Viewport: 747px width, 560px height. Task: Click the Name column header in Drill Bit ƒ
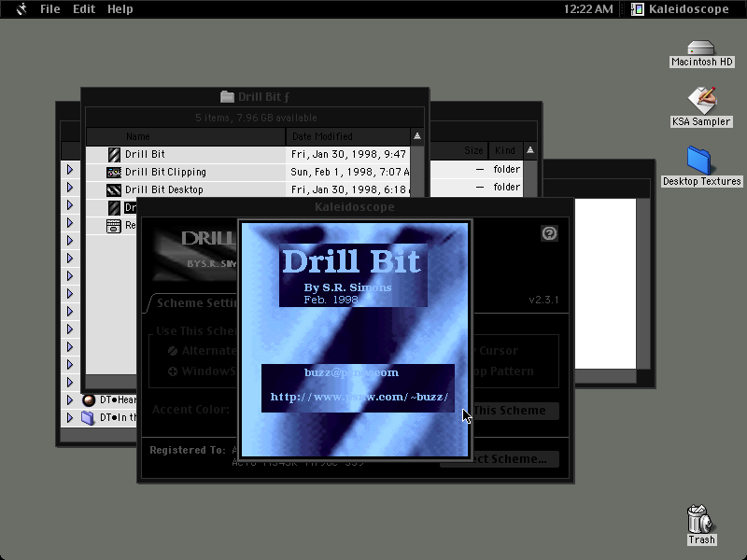tap(186, 136)
